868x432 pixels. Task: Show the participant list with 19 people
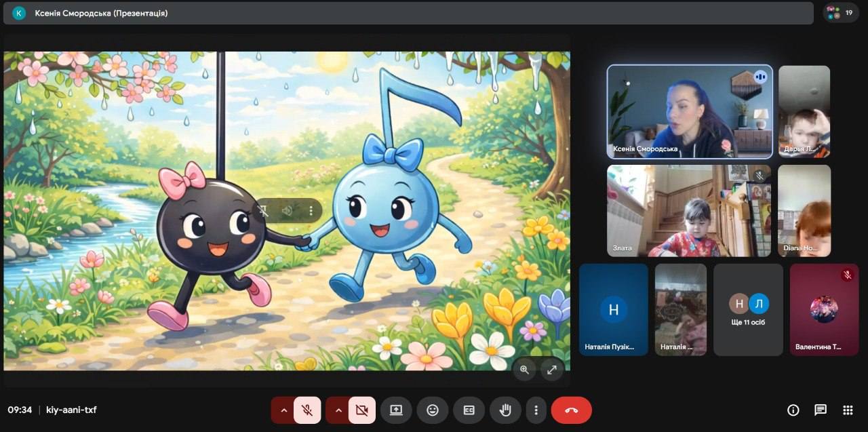tap(840, 13)
